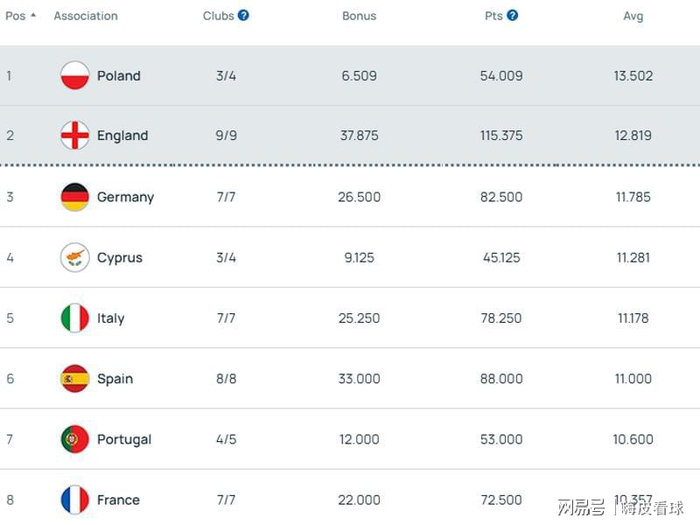Sort table by Association header
Image resolution: width=700 pixels, height=525 pixels.
[x=85, y=16]
